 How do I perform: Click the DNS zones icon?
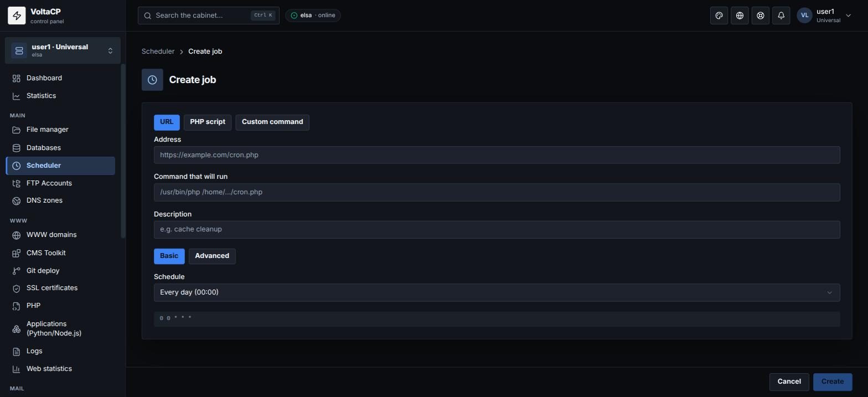point(17,200)
